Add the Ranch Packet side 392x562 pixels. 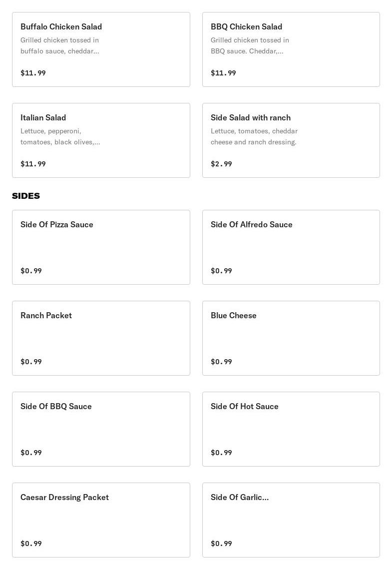point(101,338)
